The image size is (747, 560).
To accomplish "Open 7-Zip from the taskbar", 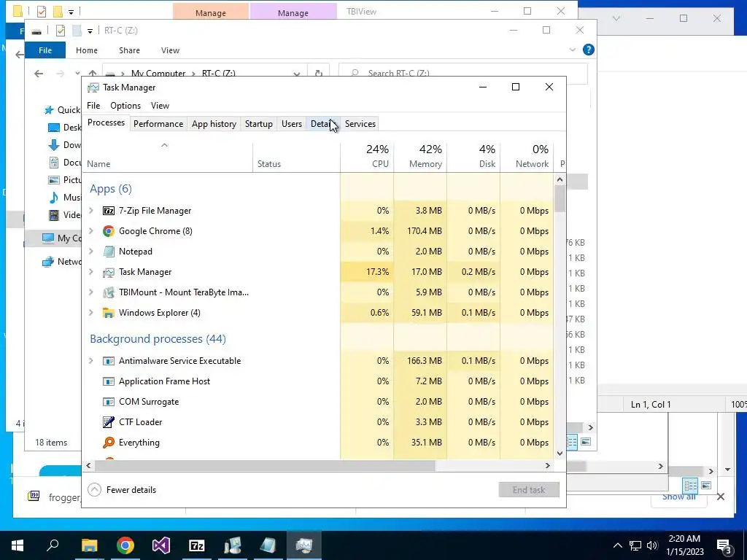I will (197, 545).
